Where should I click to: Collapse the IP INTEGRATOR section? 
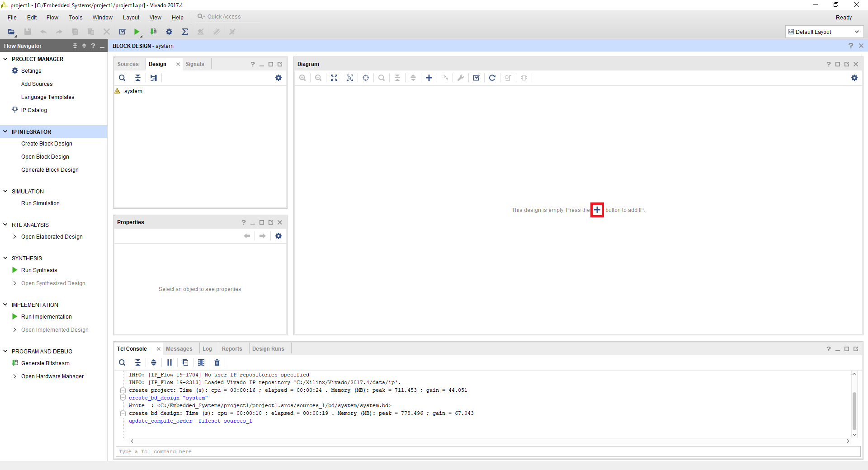(5, 132)
